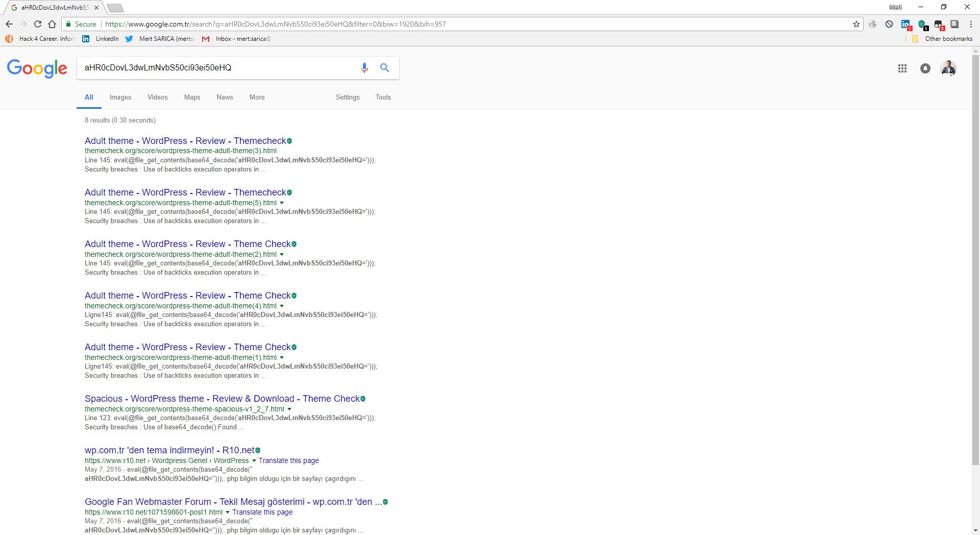Open the adult-theme(1).html Theme Check result title
The height and width of the screenshot is (535, 980).
pyautogui.click(x=187, y=347)
